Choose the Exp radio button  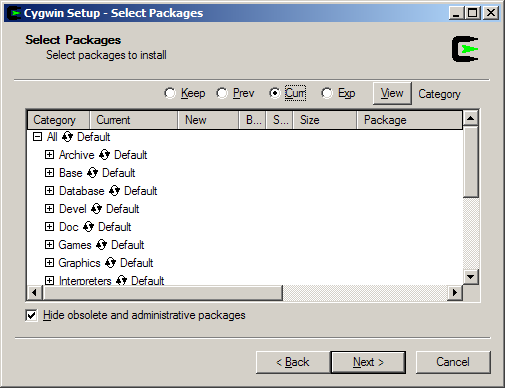327,93
